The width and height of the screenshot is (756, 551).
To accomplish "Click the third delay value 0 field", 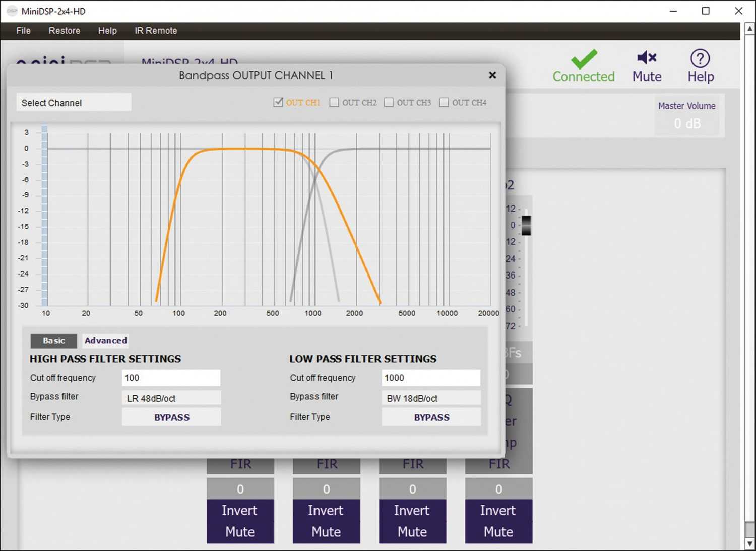I will [x=412, y=489].
